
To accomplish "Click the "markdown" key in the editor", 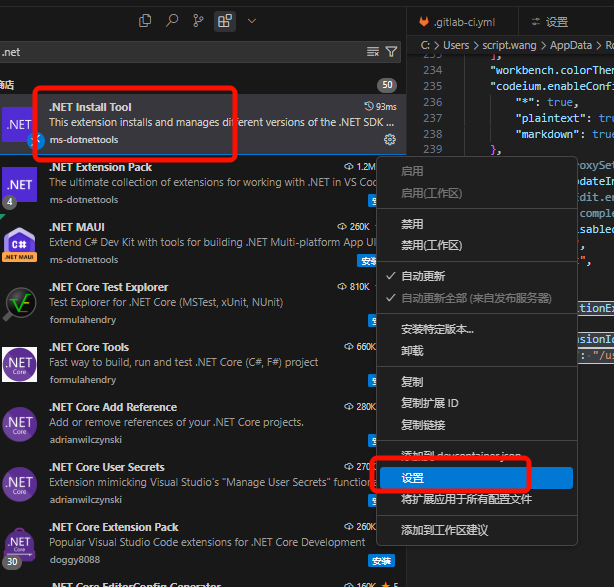I will tap(547, 134).
